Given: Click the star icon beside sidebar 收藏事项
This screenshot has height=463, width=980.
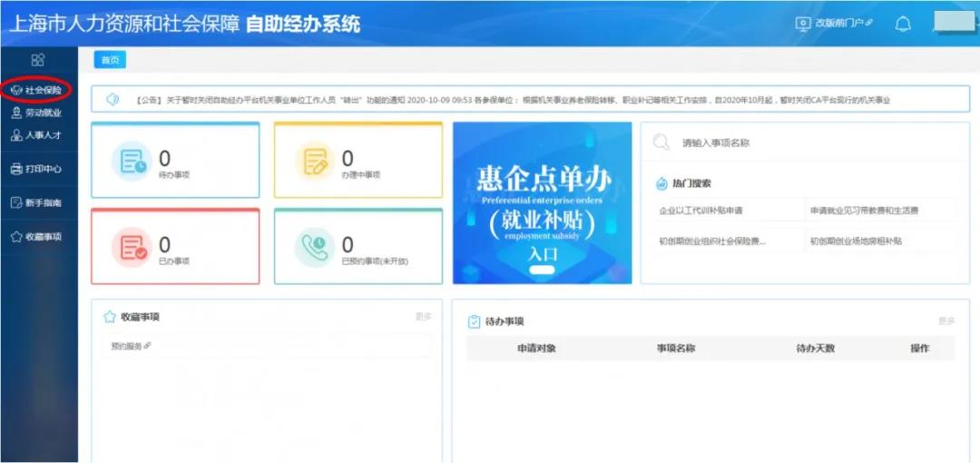Looking at the screenshot, I should click(x=17, y=237).
